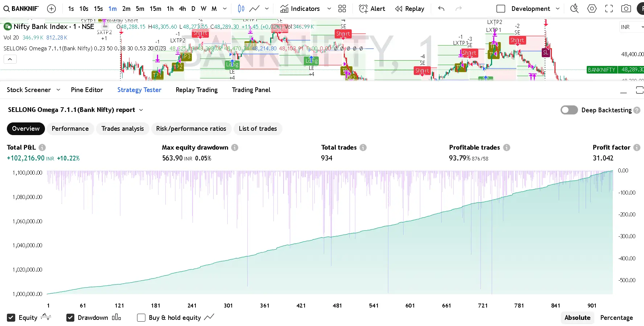The width and height of the screenshot is (644, 326).
Task: Take a chart snapshot with the camera icon
Action: (x=626, y=9)
